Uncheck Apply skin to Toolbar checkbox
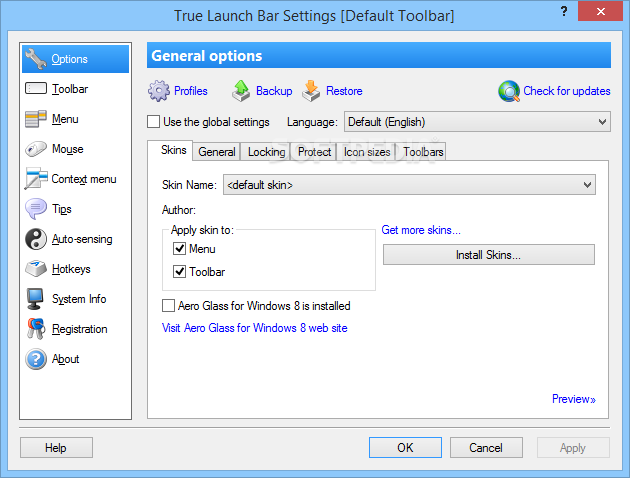630x478 pixels. [x=179, y=272]
